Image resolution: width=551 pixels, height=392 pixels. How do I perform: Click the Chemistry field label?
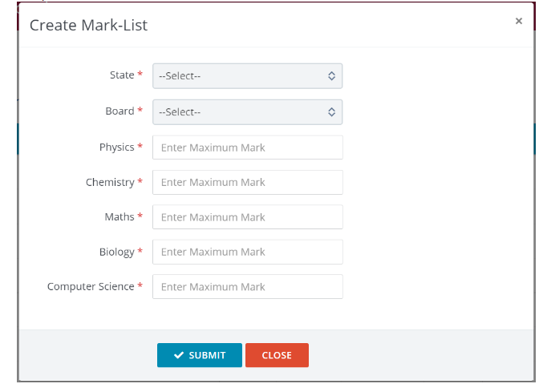click(110, 182)
